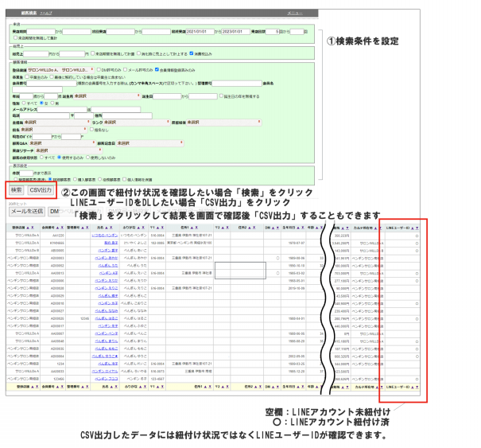Sort DM column ascending in the top header

[273, 228]
